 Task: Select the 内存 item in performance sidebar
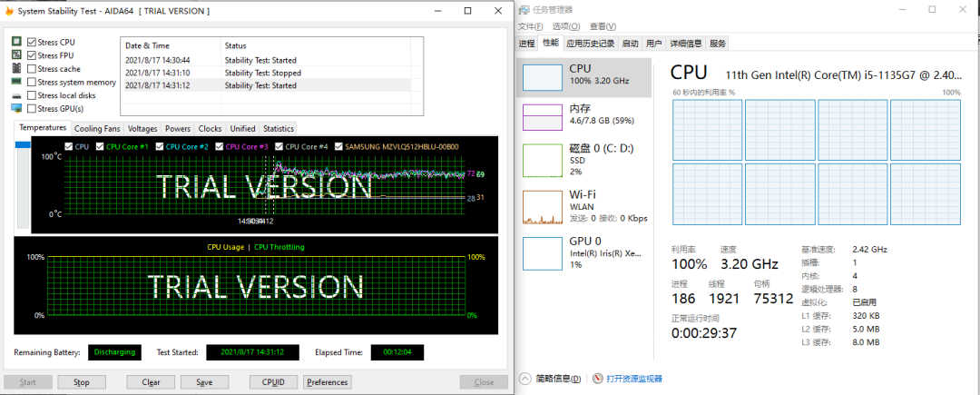pyautogui.click(x=583, y=117)
